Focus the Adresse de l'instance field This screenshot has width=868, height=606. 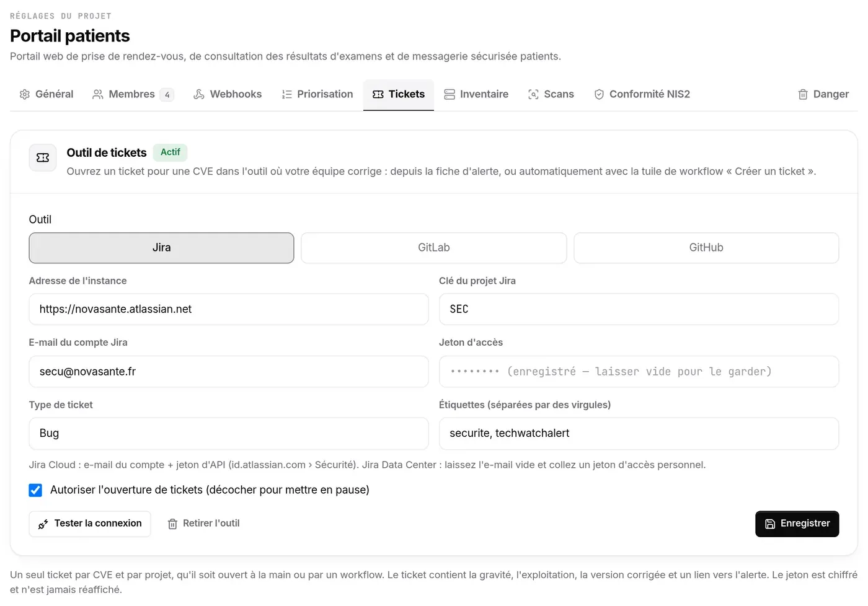229,309
